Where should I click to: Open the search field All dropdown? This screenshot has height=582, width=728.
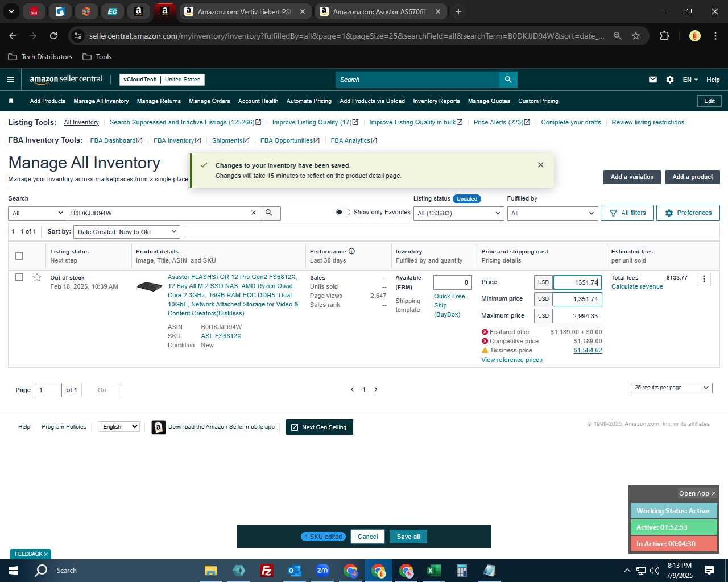point(38,213)
